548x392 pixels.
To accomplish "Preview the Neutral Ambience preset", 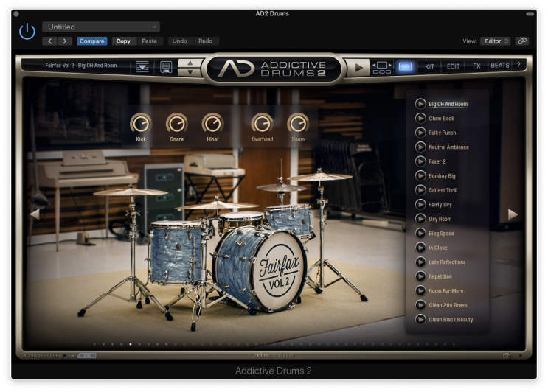I will [x=420, y=147].
